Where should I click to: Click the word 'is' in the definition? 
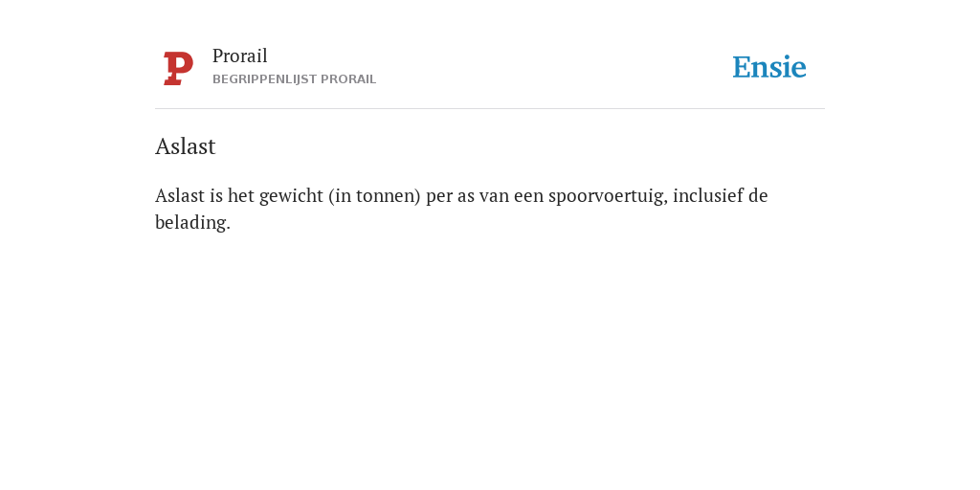click(x=216, y=195)
